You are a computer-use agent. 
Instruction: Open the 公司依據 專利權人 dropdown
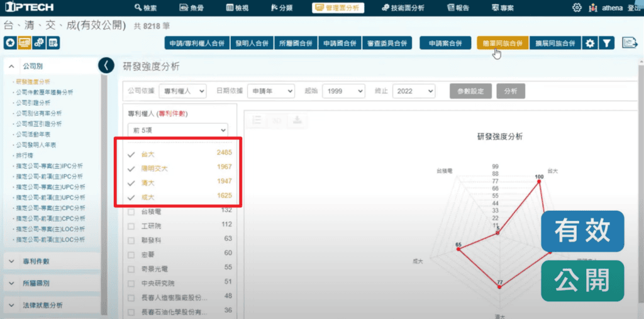click(182, 91)
